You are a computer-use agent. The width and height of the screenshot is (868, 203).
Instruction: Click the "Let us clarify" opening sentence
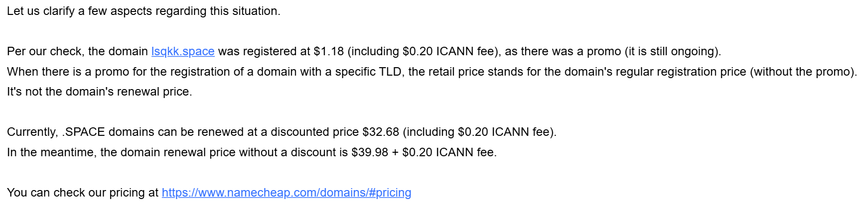point(144,11)
